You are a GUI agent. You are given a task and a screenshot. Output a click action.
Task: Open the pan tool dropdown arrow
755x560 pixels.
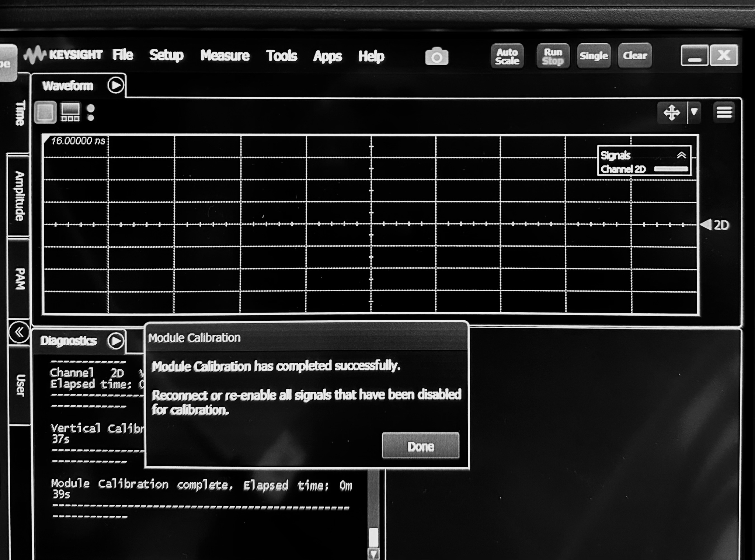(x=695, y=112)
